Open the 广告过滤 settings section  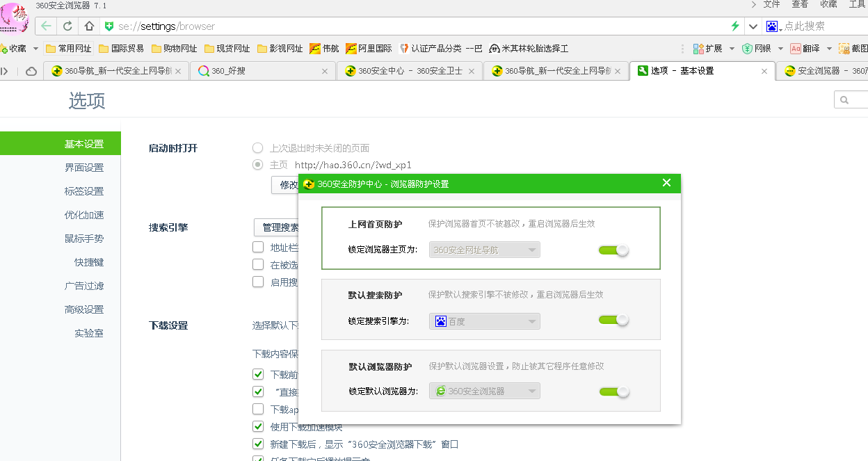(x=84, y=286)
